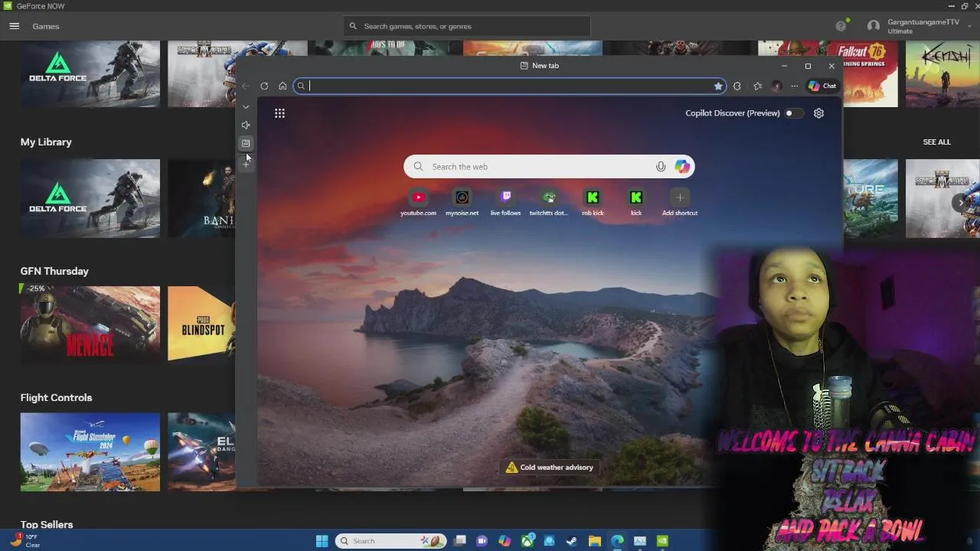Open Task View from taskbar

459,541
